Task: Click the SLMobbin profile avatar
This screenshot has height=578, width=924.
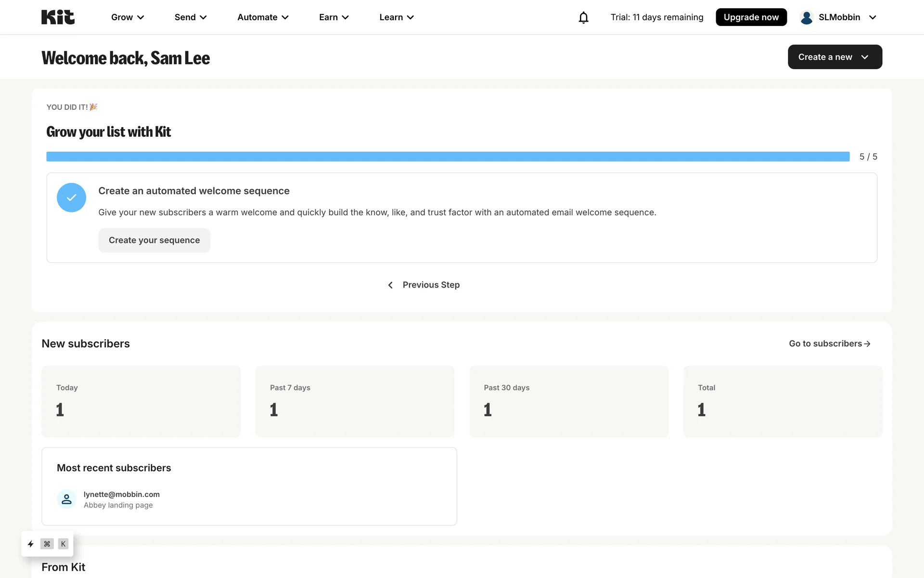Action: (x=807, y=17)
